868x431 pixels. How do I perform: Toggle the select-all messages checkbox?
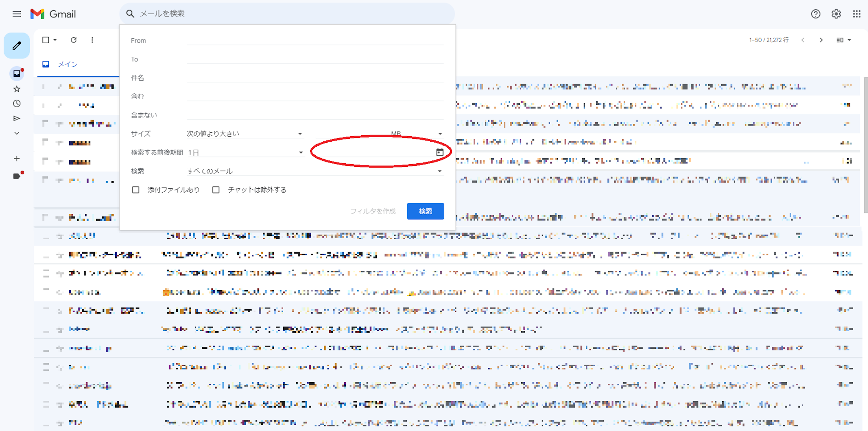coord(46,40)
